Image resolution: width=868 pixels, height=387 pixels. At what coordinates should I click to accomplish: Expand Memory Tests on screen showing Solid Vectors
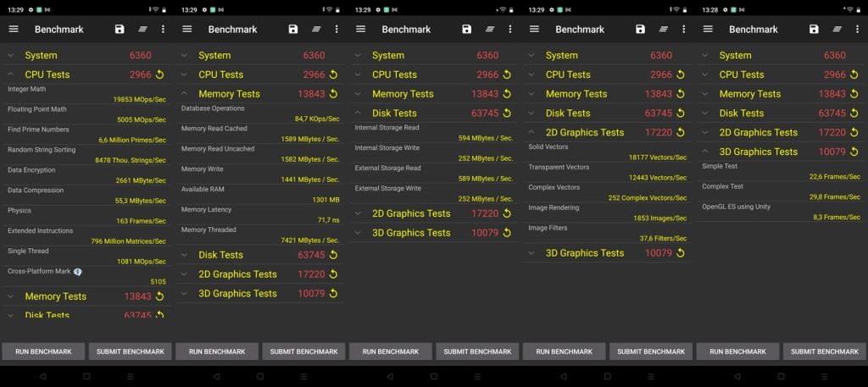tap(531, 94)
